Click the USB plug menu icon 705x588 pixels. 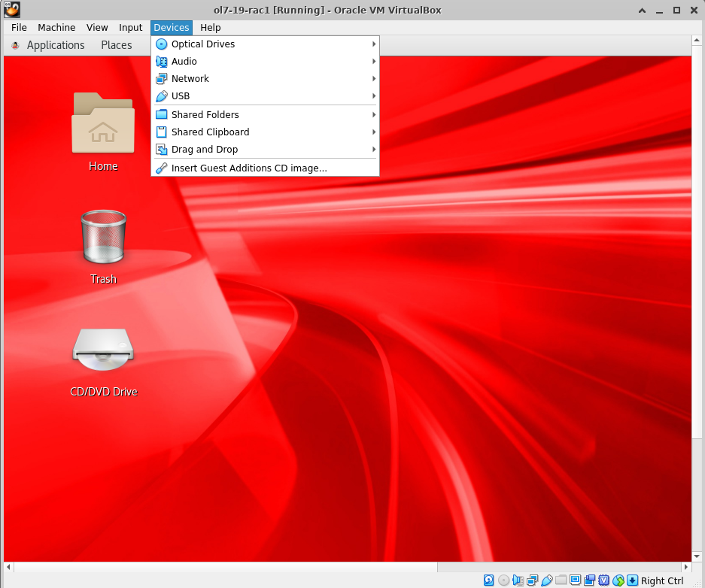point(161,95)
